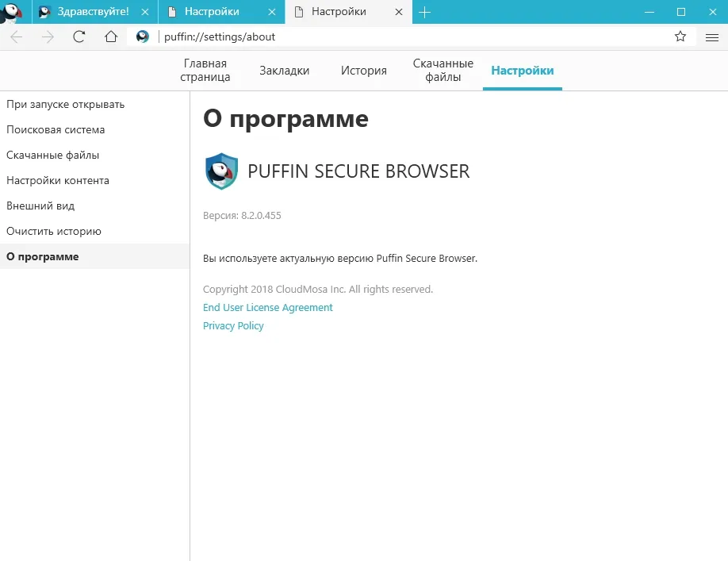
Task: Open the Скачанные файлы top tab
Action: pyautogui.click(x=443, y=70)
